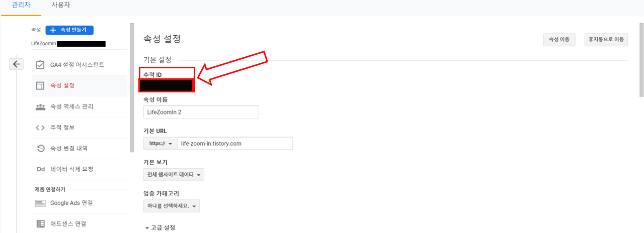Open the https:// protocol dropdown
The image size is (644, 233).
click(160, 144)
